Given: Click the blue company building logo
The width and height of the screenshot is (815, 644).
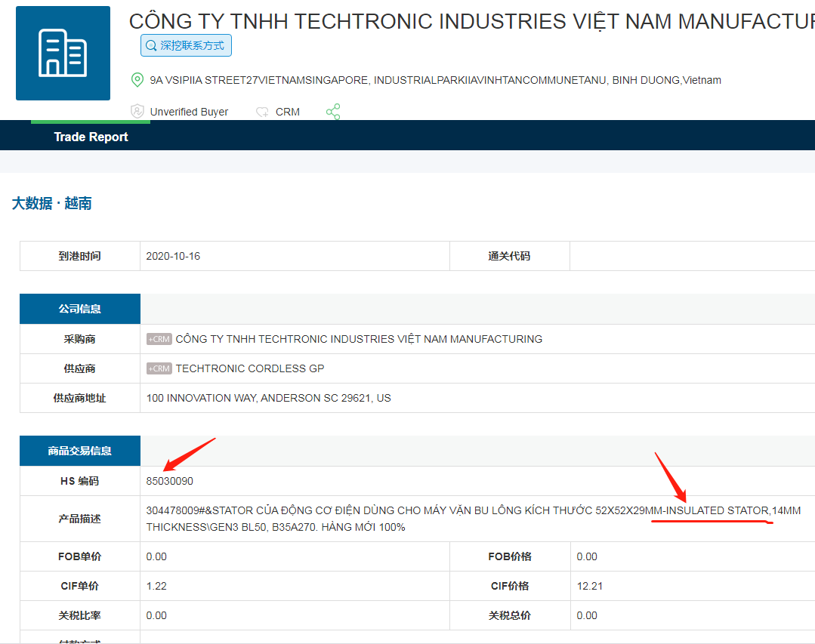Looking at the screenshot, I should click(63, 53).
